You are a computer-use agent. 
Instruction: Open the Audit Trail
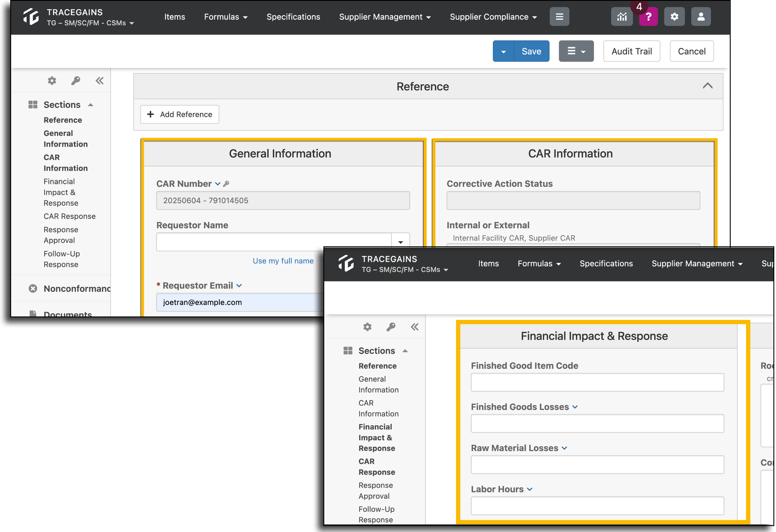point(632,51)
